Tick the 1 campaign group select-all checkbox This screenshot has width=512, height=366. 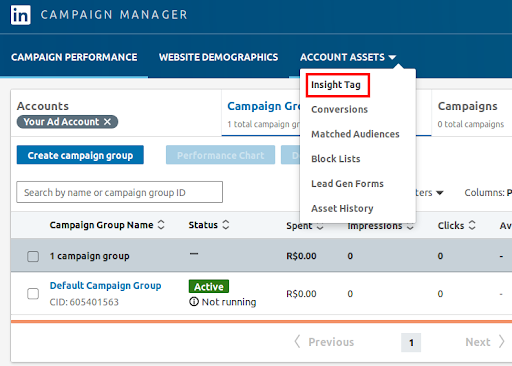click(33, 256)
